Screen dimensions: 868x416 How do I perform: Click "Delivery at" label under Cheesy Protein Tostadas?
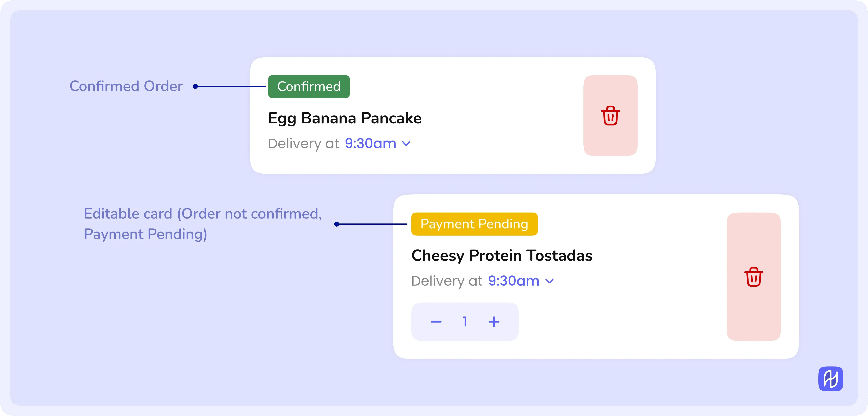click(x=447, y=281)
